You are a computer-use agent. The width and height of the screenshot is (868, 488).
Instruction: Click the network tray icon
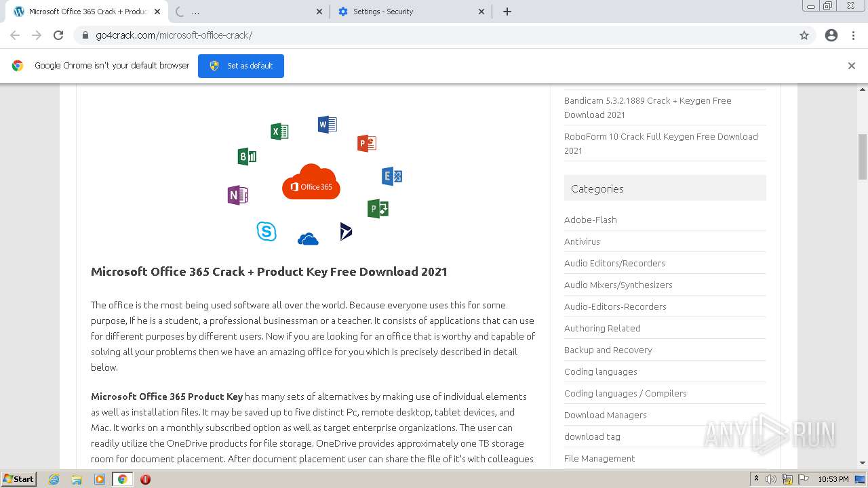click(787, 479)
